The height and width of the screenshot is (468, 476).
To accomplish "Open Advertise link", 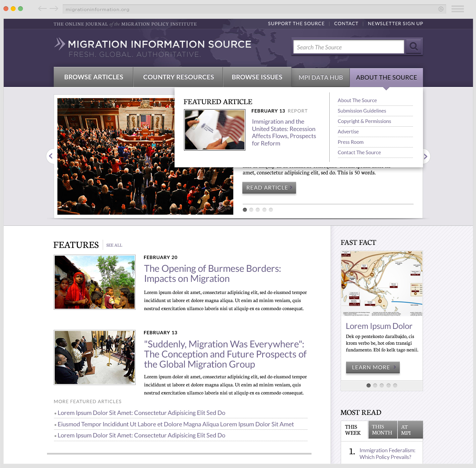I will pos(348,132).
